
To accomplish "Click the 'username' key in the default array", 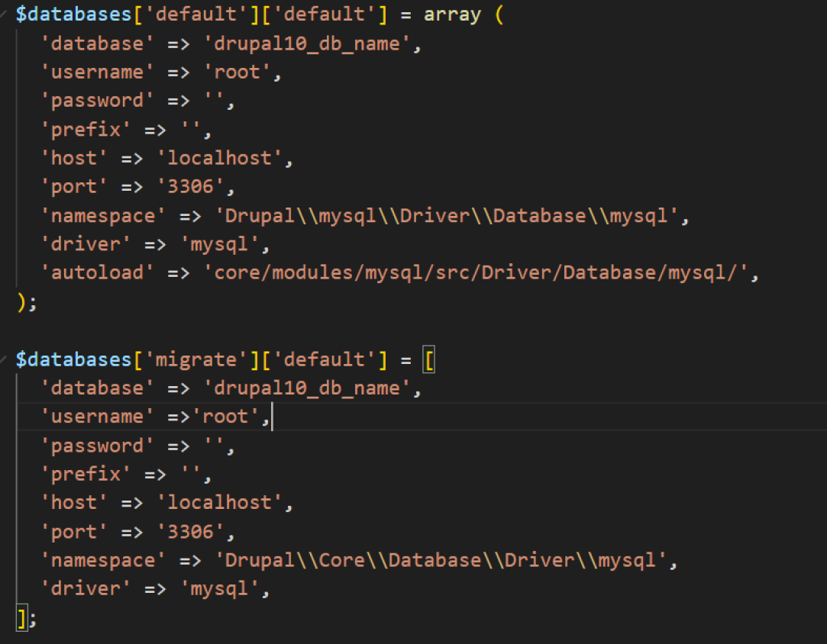I will click(98, 72).
